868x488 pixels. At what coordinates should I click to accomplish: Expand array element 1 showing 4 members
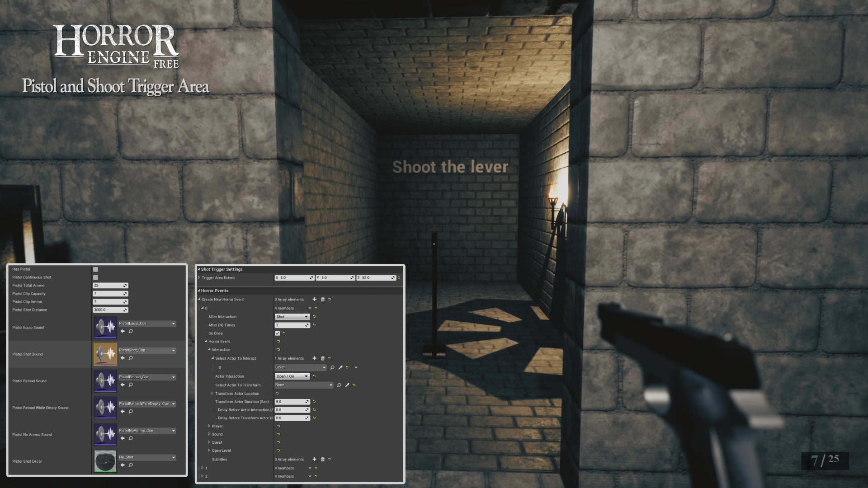pos(202,468)
